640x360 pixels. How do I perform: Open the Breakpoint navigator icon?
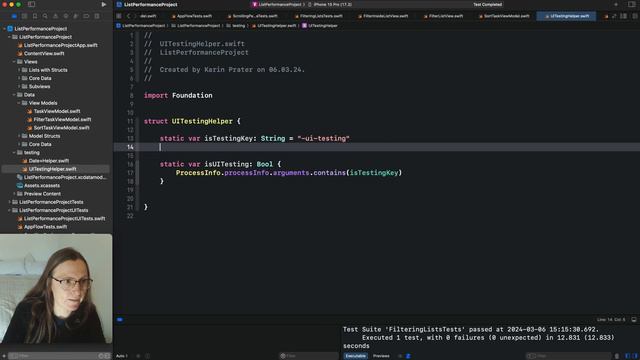tap(86, 16)
